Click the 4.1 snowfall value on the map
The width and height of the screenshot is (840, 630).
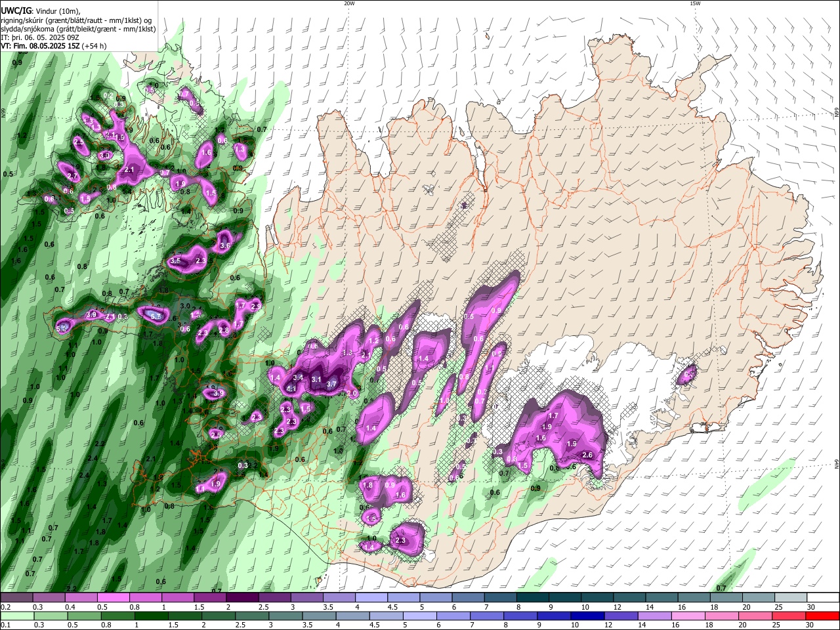click(x=292, y=388)
